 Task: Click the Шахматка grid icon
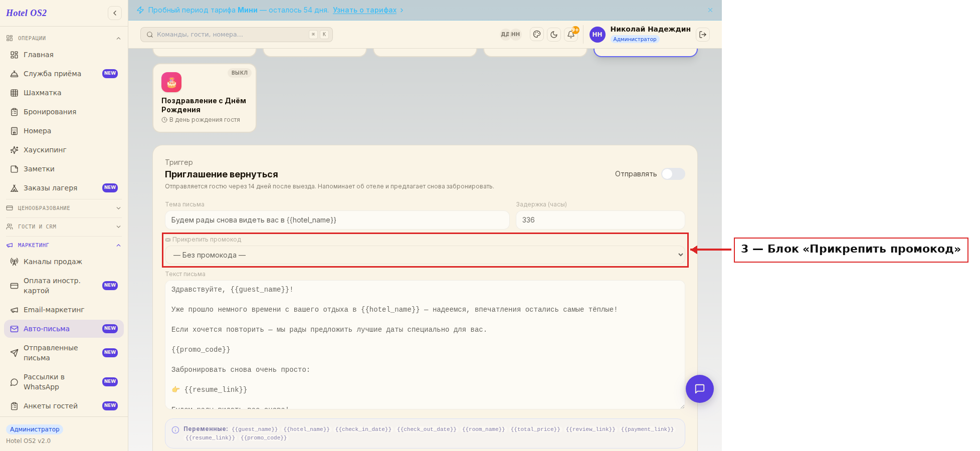click(15, 93)
